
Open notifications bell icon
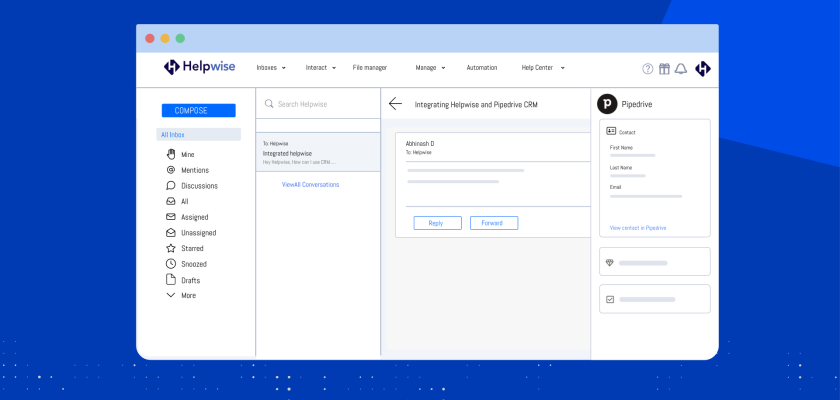681,69
